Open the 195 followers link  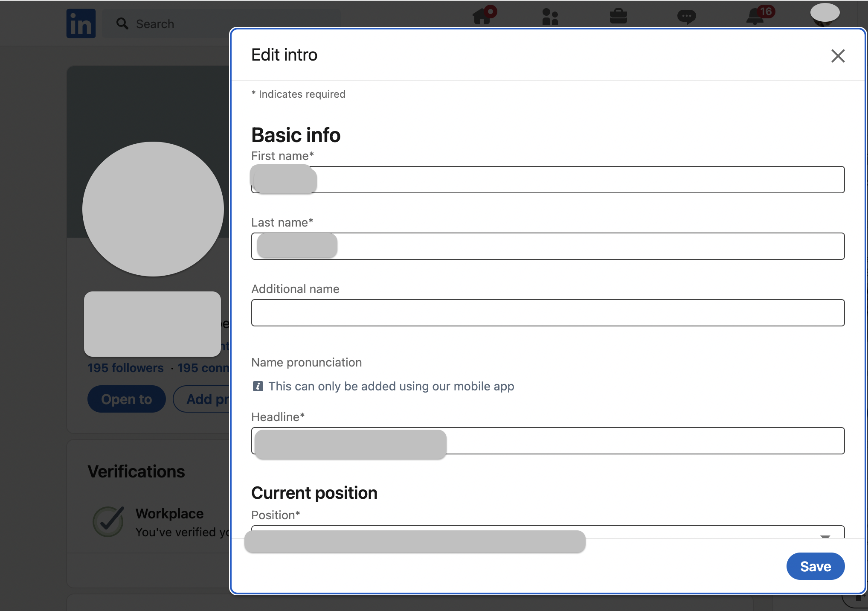(125, 368)
